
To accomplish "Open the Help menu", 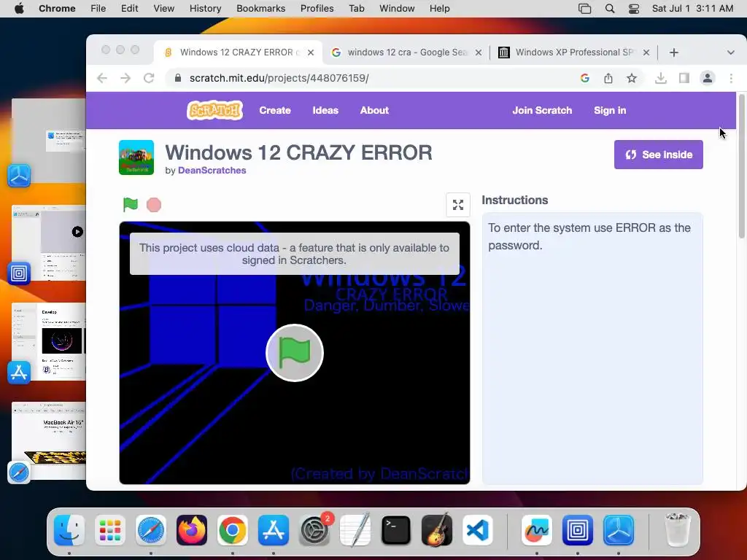I will click(x=439, y=9).
